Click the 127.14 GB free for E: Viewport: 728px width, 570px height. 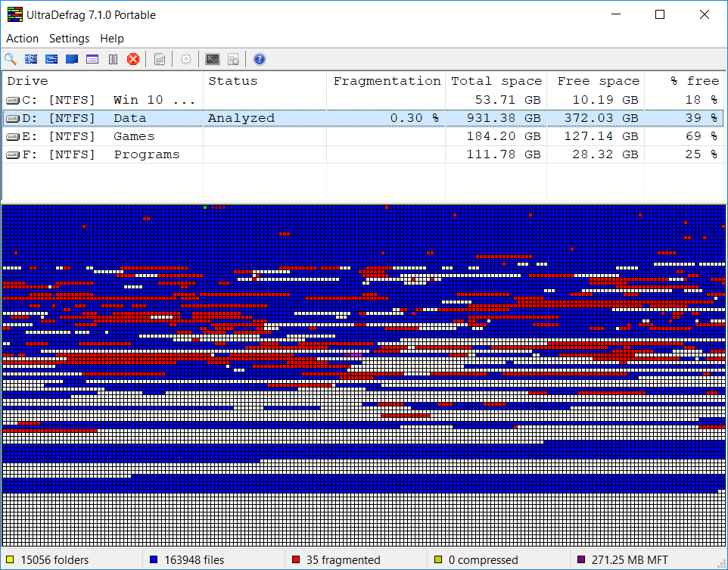[x=602, y=136]
